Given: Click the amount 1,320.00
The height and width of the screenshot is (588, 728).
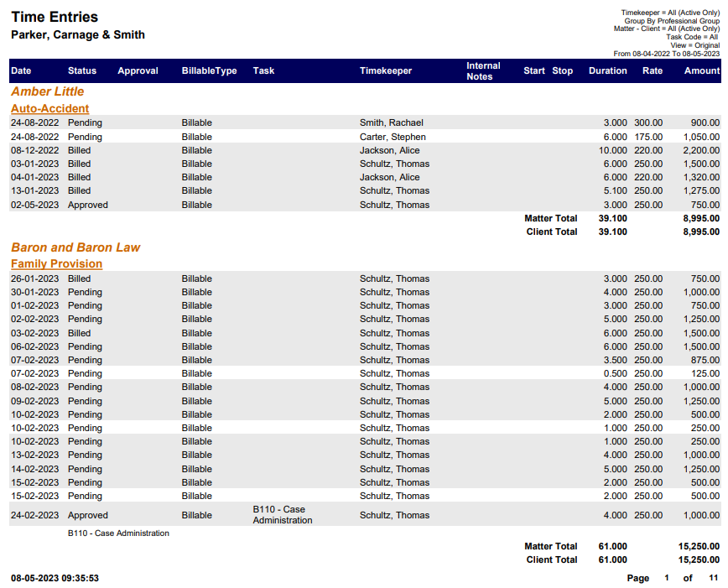Looking at the screenshot, I should click(x=701, y=178).
